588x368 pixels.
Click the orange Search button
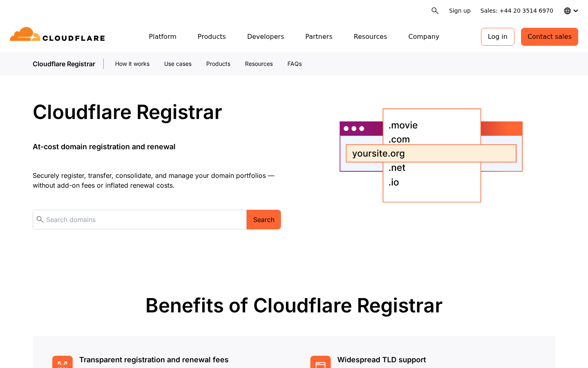264,220
